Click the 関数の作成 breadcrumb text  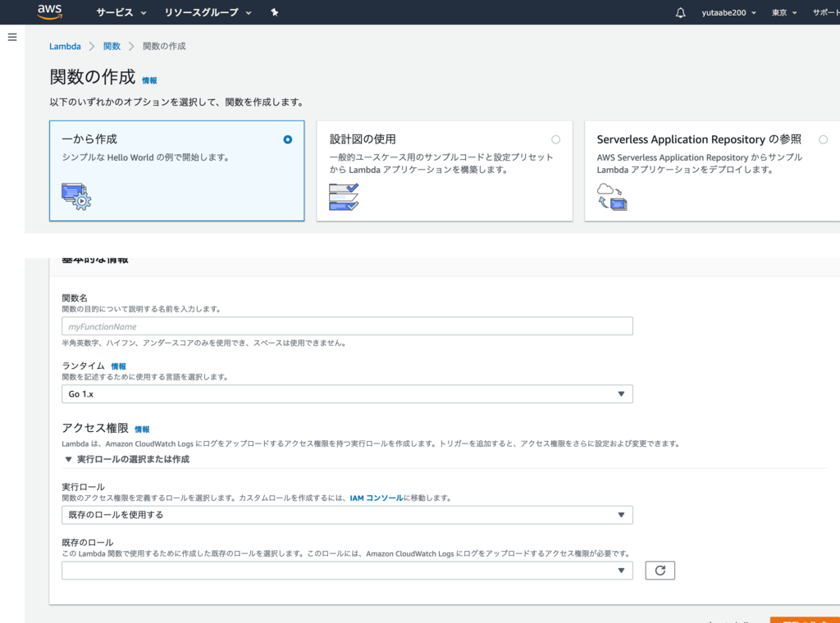(x=164, y=46)
